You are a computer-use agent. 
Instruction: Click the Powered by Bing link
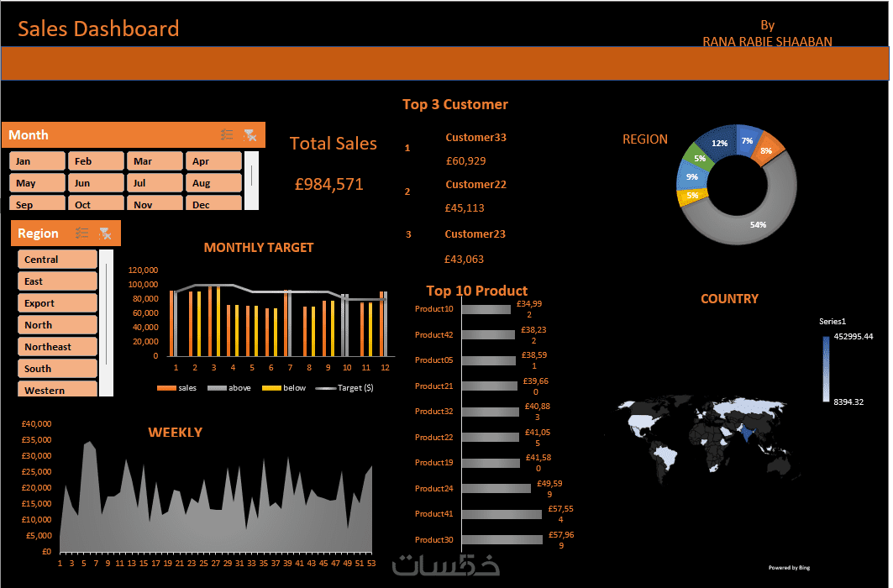789,568
